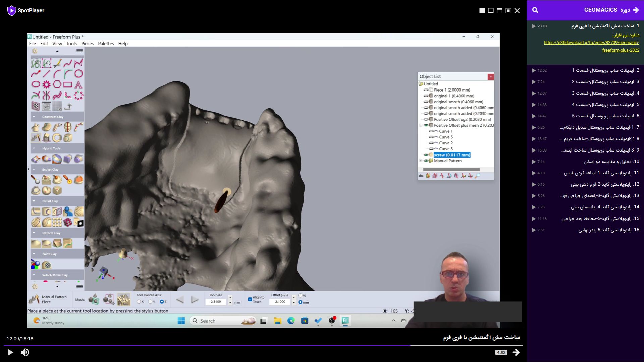Select the starburst shape sketch tool
Screen dimensions: 644x362
pyautogui.click(x=46, y=84)
